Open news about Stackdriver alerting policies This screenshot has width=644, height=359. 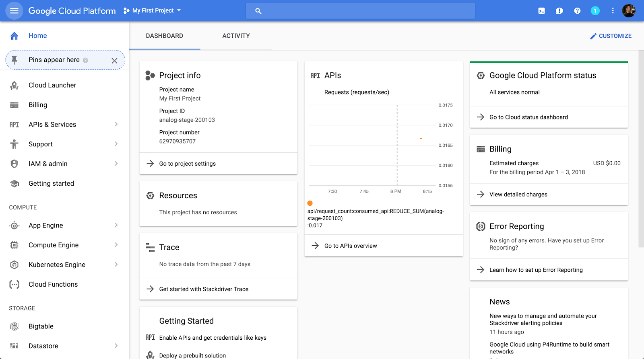pos(543,320)
